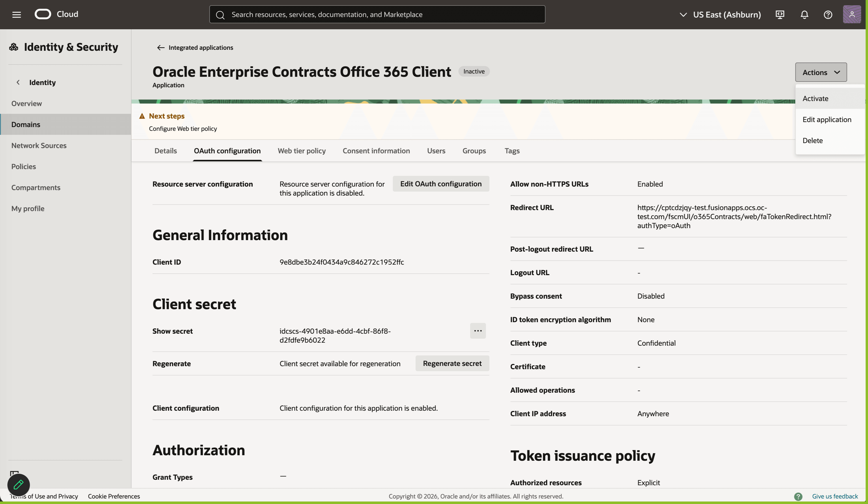
Task: Open Compartments in the sidebar
Action: pyautogui.click(x=66, y=187)
